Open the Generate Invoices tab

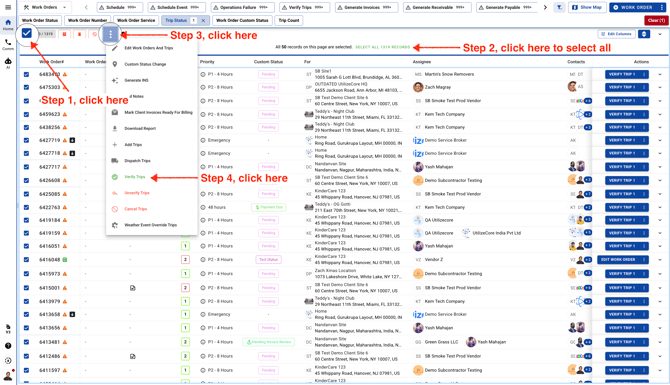(367, 7)
